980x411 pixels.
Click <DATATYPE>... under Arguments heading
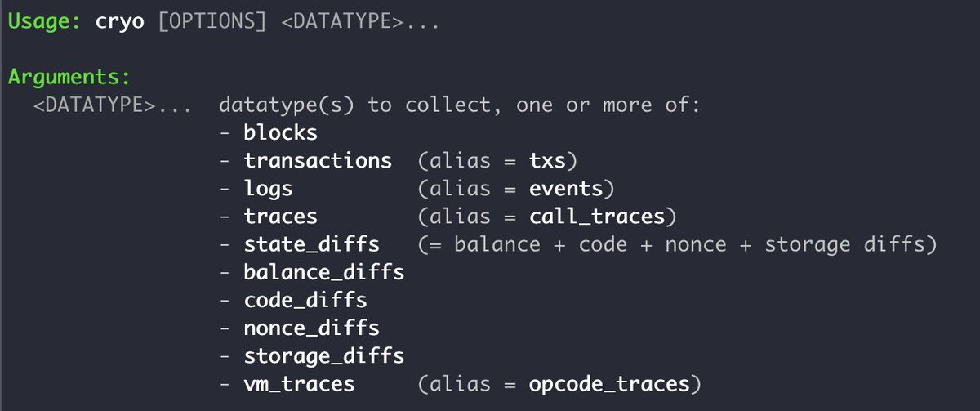point(113,105)
